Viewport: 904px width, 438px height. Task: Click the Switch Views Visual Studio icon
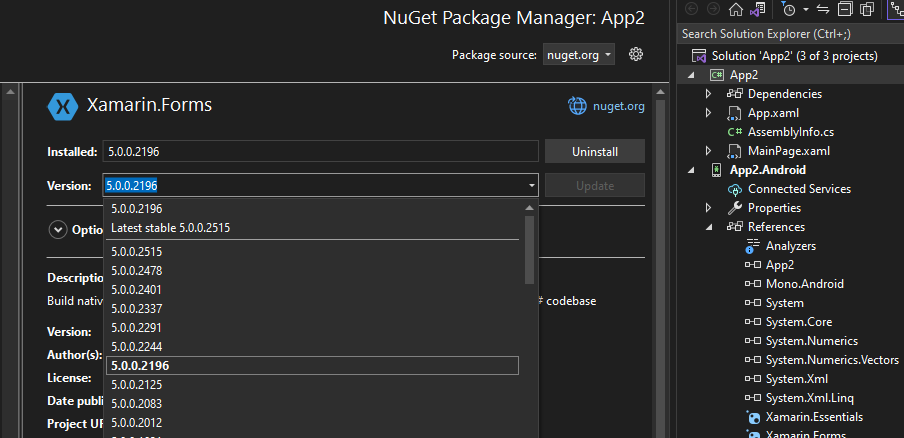(x=759, y=10)
